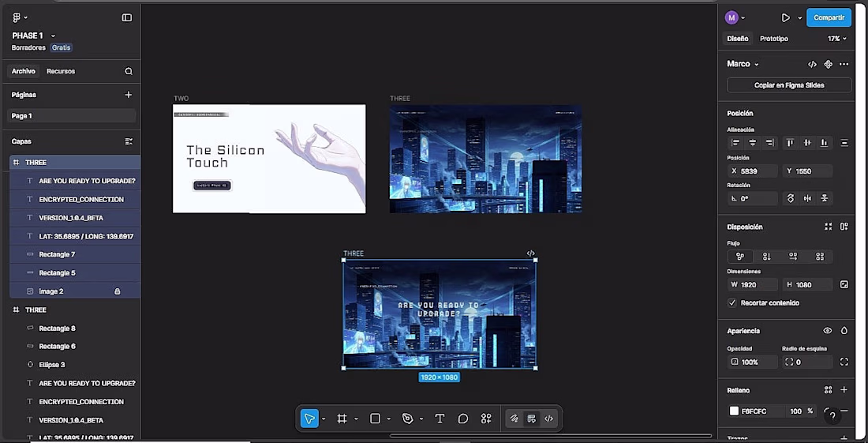Search in the file panel
Screen dimensions: 868x443
click(129, 71)
